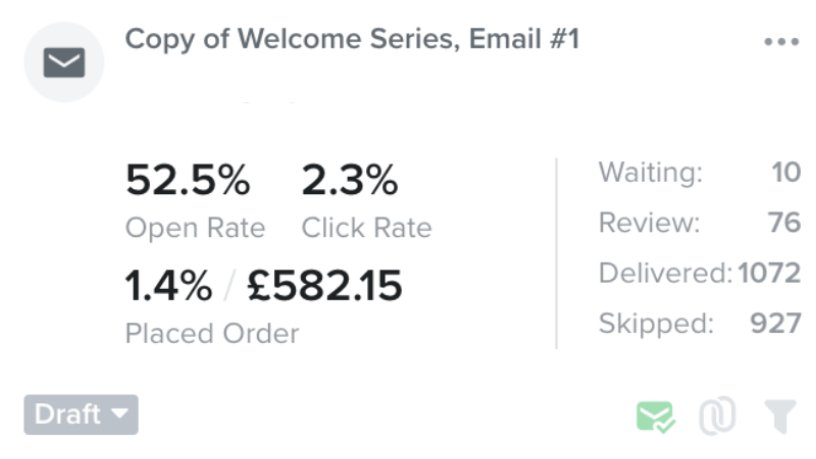Click the Delivered count of 1072
The width and height of the screenshot is (816, 459).
pos(769,273)
